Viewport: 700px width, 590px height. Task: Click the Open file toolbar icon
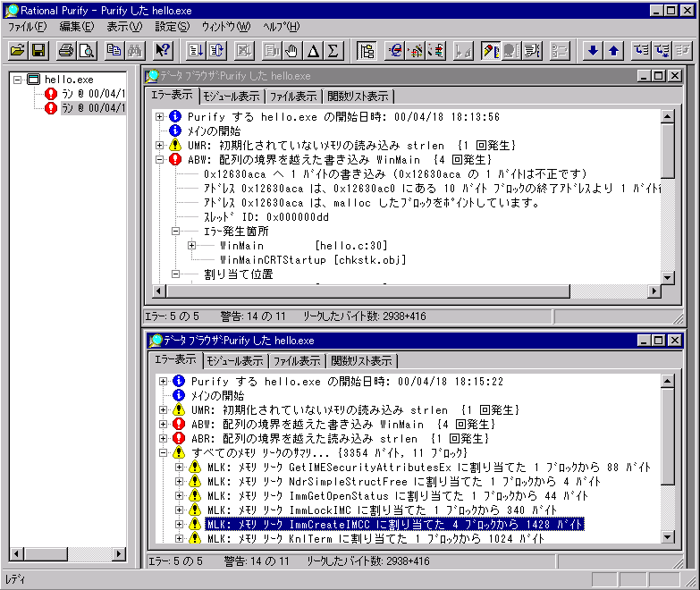coord(17,50)
